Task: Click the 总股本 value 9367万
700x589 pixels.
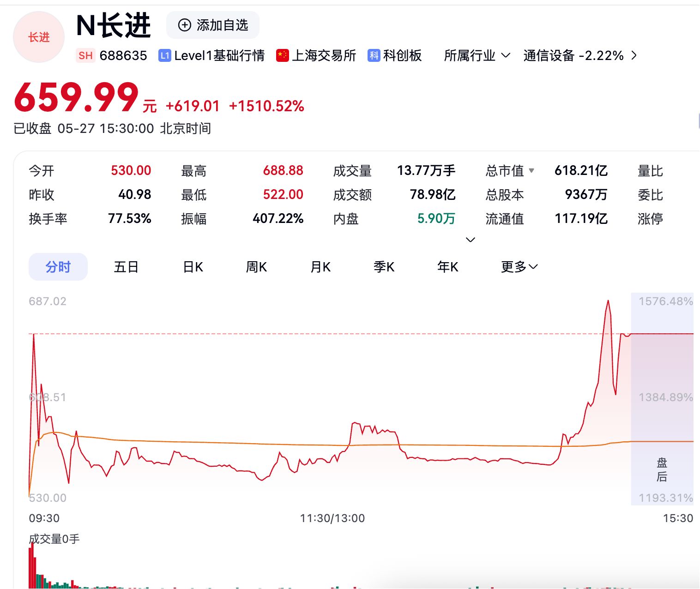Action: [586, 194]
